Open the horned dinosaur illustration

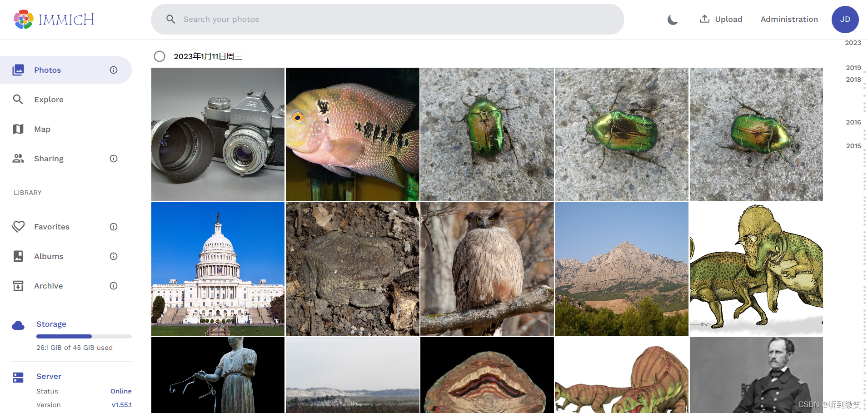click(756, 269)
